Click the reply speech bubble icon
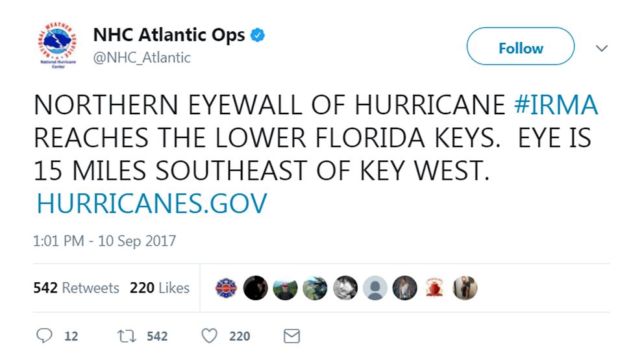The height and width of the screenshot is (362, 644). [45, 335]
